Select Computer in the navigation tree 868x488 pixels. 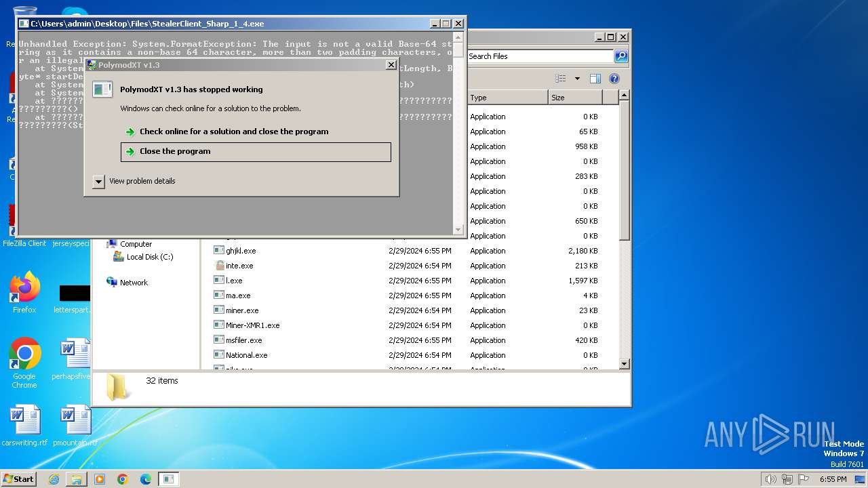[x=136, y=244]
